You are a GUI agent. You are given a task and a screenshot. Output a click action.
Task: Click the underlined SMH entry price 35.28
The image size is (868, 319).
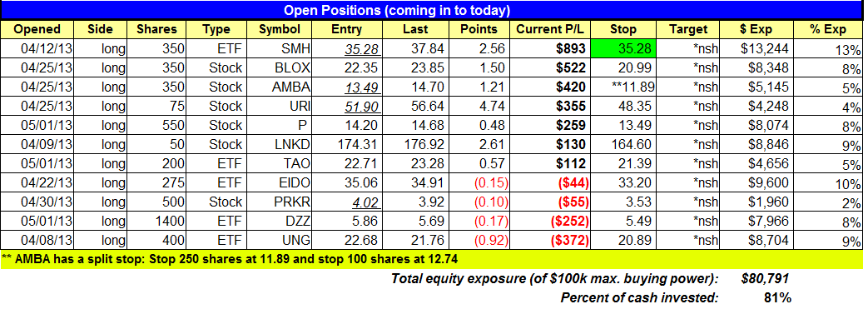point(361,49)
